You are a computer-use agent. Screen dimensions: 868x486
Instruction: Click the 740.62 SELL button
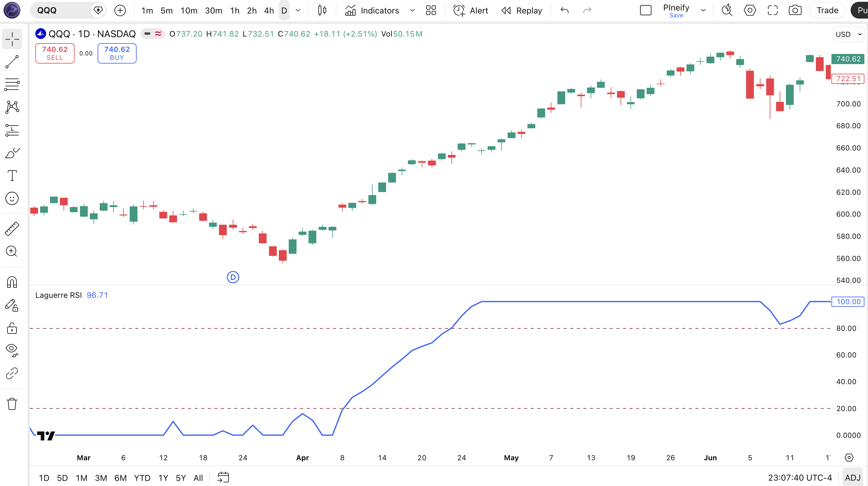tap(55, 53)
